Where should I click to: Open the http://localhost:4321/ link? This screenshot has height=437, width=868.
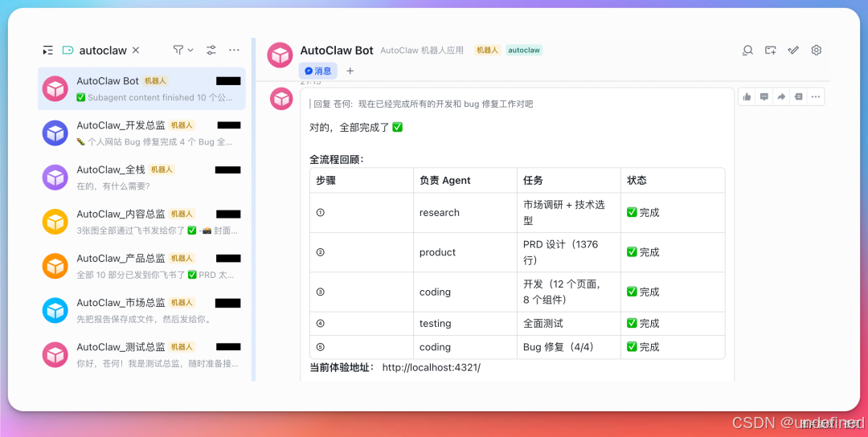[x=432, y=367]
